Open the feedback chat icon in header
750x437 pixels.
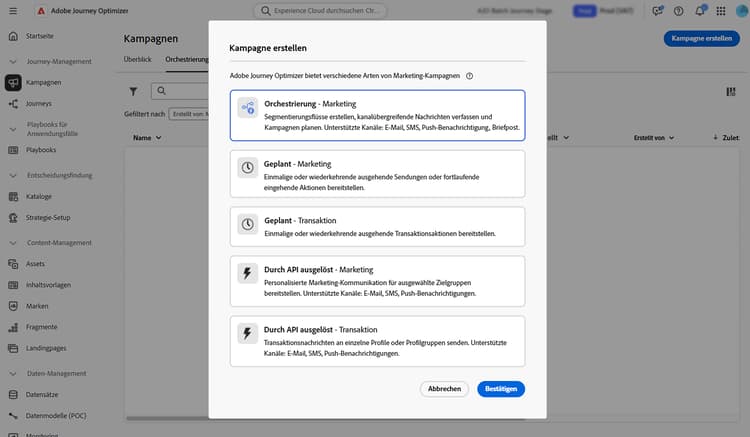click(x=658, y=11)
